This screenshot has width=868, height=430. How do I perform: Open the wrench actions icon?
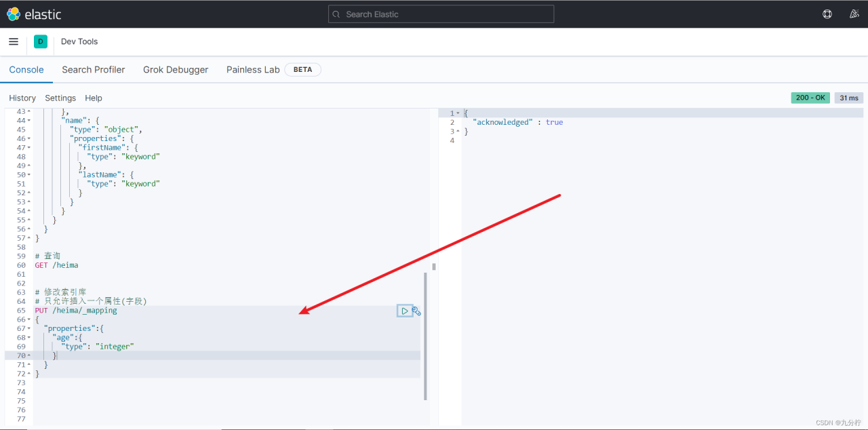tap(416, 311)
